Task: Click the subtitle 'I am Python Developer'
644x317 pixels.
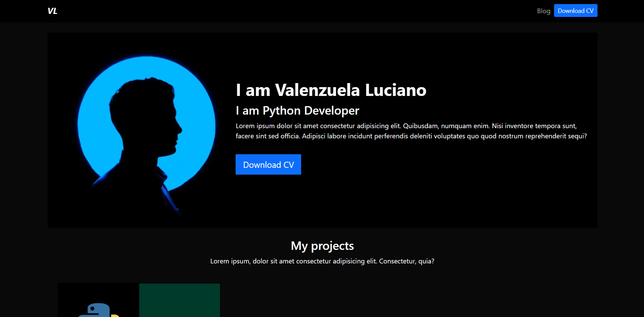Action: [297, 111]
